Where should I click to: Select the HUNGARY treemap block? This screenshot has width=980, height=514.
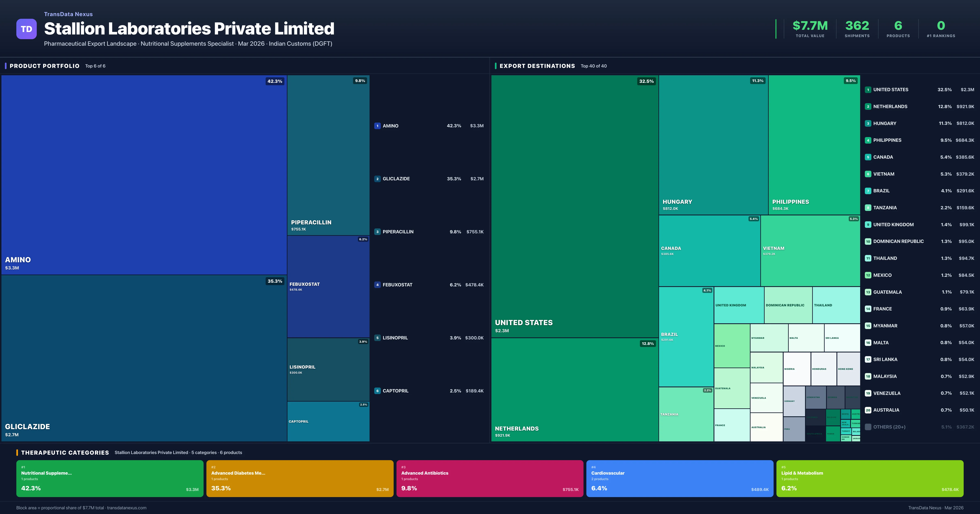click(x=713, y=145)
